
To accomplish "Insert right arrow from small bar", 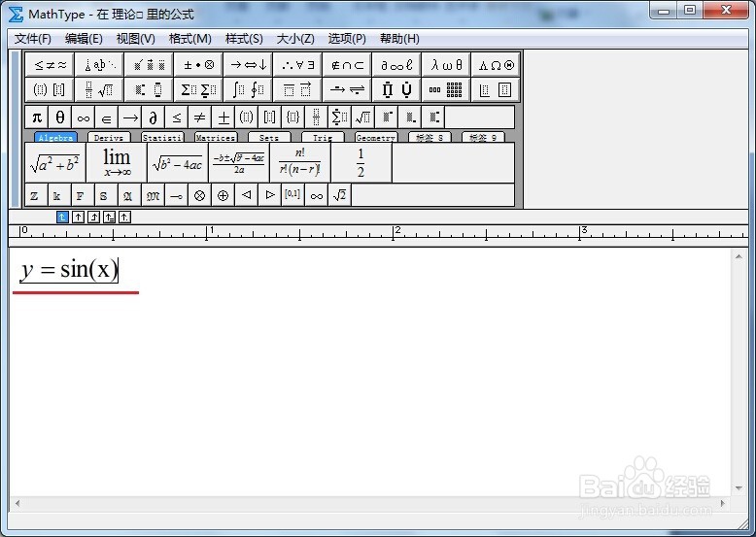I will coord(129,117).
